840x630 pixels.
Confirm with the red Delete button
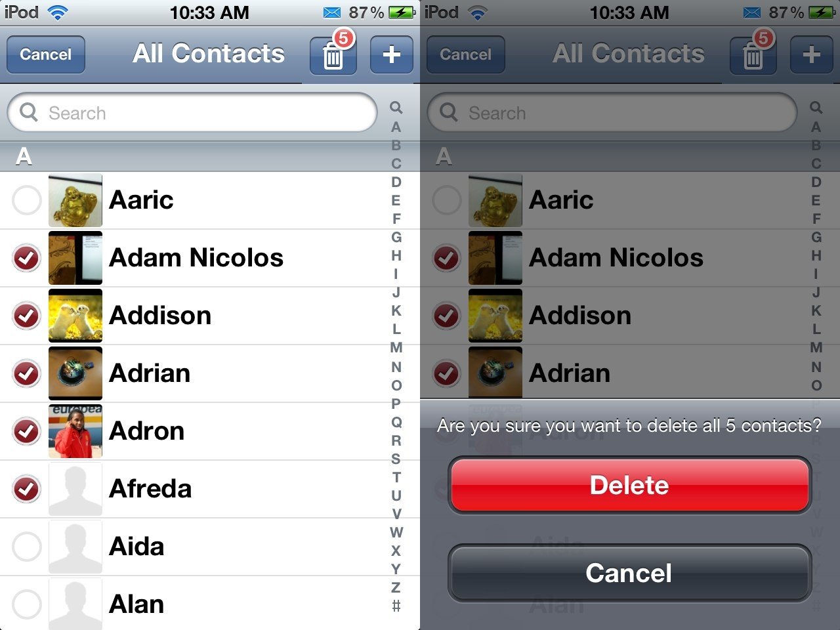[630, 485]
